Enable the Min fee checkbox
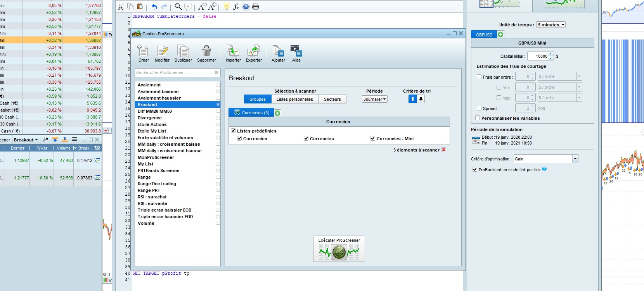 pyautogui.click(x=499, y=87)
